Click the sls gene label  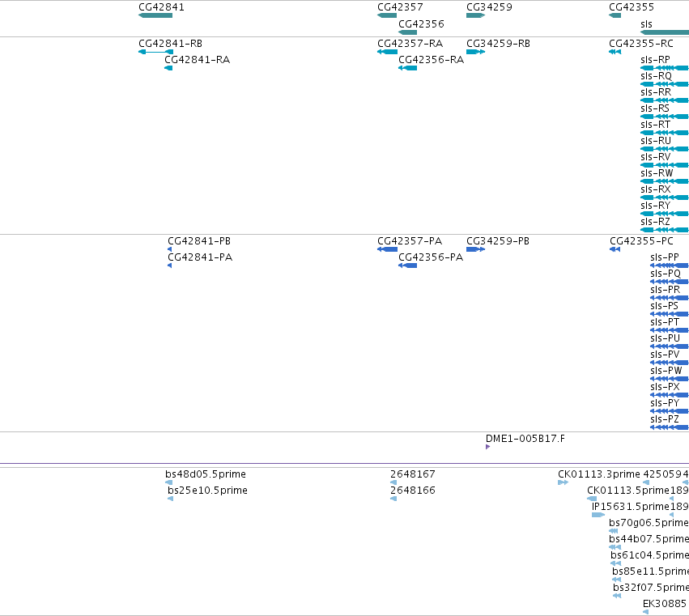[646, 24]
